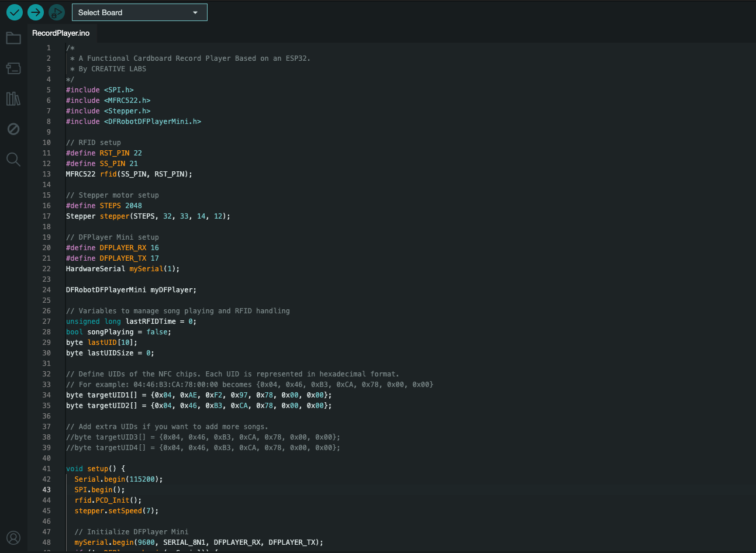Click the '#define SS_PIN 21' line
The image size is (756, 553).
[102, 164]
